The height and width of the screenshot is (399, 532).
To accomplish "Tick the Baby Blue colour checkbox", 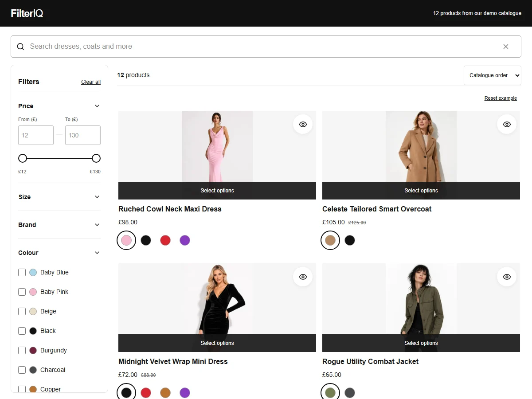I will coord(22,272).
